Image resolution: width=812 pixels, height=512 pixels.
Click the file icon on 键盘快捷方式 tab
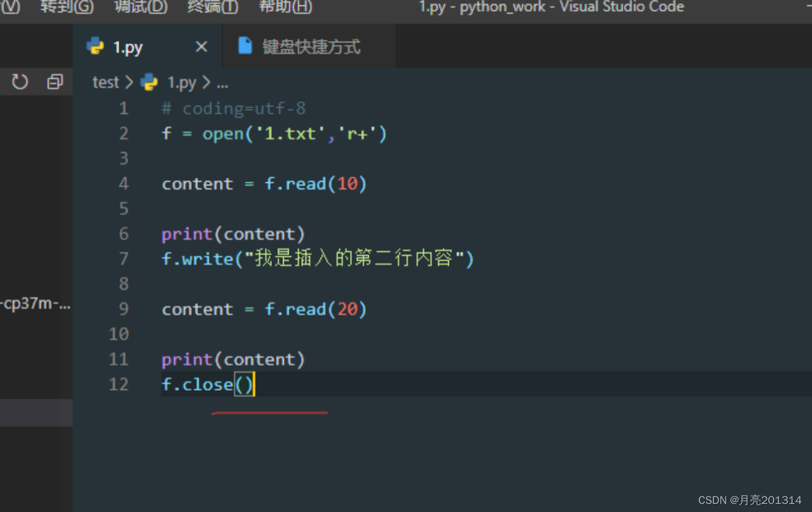(245, 45)
